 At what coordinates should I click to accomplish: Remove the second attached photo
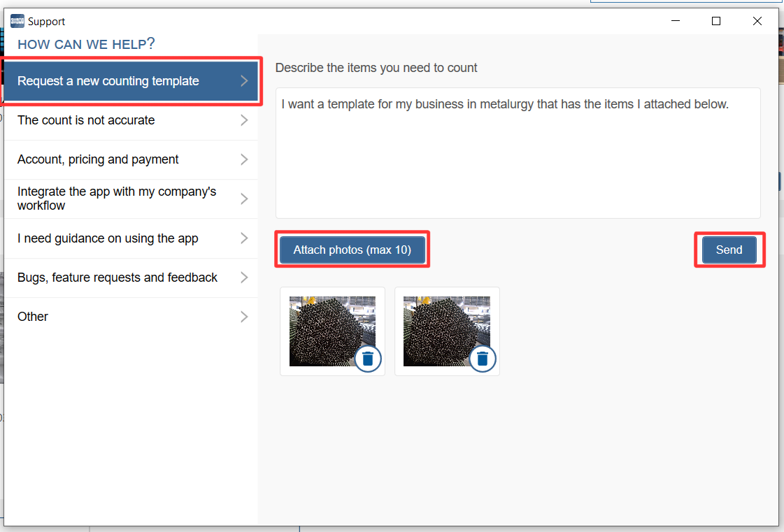pyautogui.click(x=483, y=359)
